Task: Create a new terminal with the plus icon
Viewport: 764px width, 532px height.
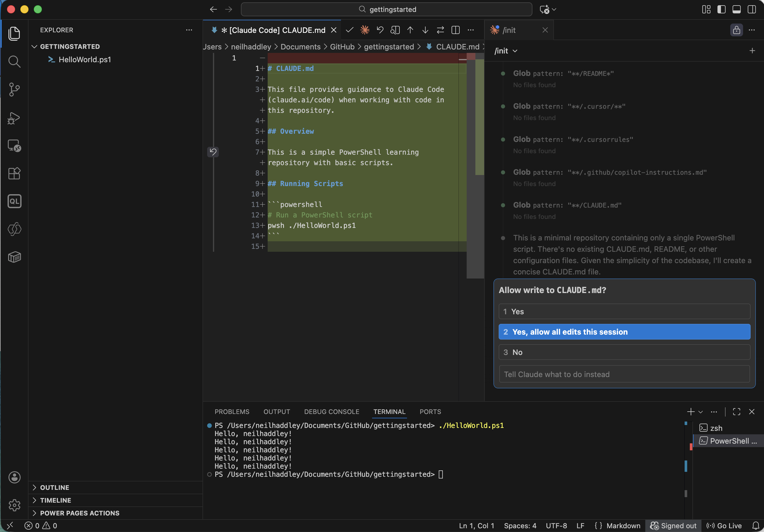Action: coord(691,412)
